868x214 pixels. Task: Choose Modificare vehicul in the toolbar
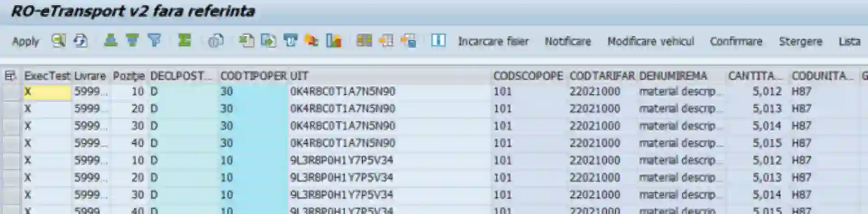pyautogui.click(x=651, y=42)
